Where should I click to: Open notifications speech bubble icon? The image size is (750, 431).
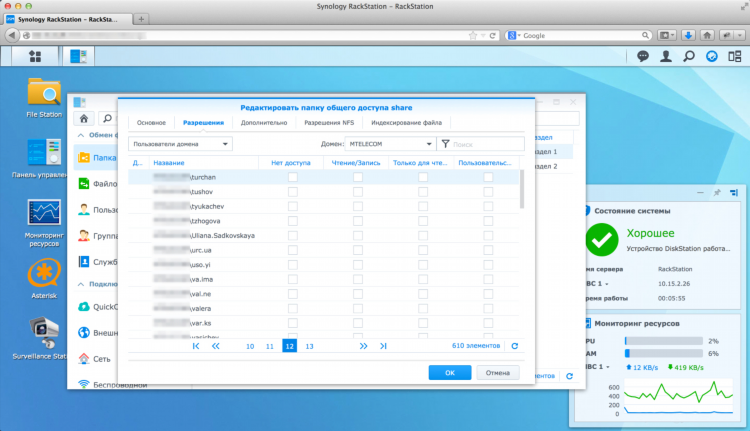[x=643, y=56]
